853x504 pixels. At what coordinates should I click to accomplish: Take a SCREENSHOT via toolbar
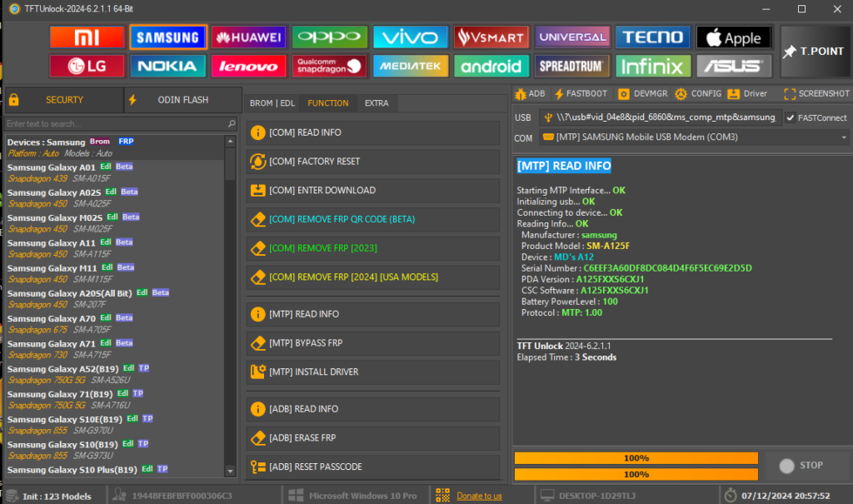[816, 93]
